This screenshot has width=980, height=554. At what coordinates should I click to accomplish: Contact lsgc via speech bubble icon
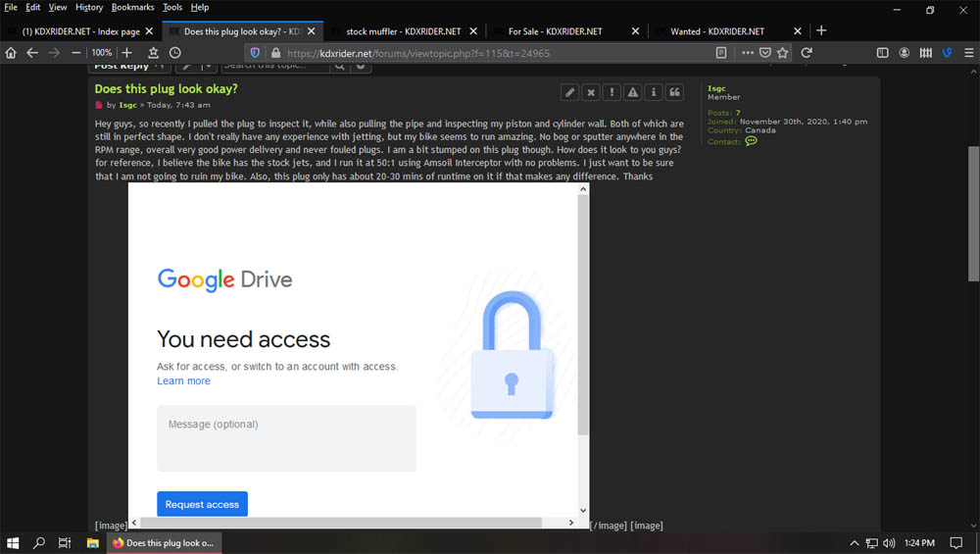[752, 141]
